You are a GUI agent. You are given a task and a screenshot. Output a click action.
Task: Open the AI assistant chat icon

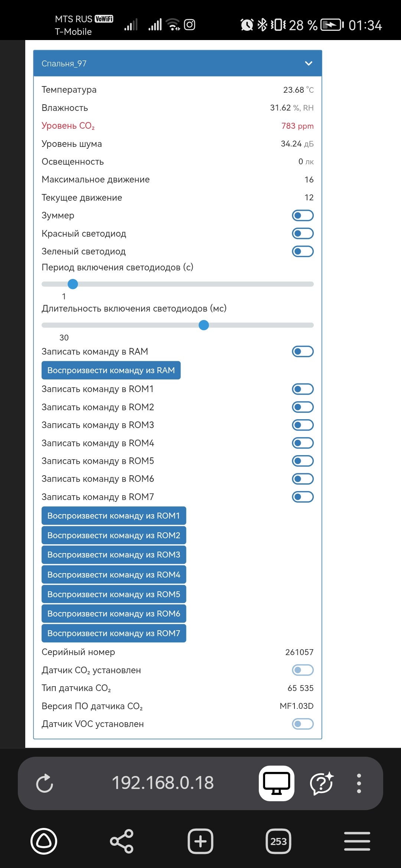(x=322, y=783)
